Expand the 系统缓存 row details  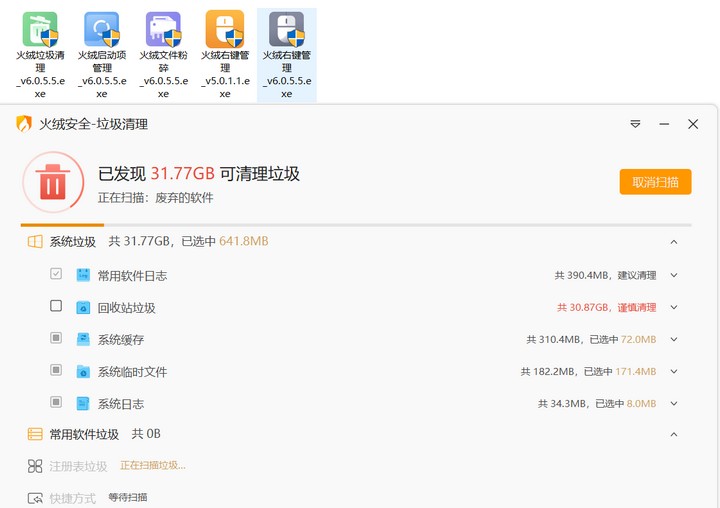click(x=674, y=339)
